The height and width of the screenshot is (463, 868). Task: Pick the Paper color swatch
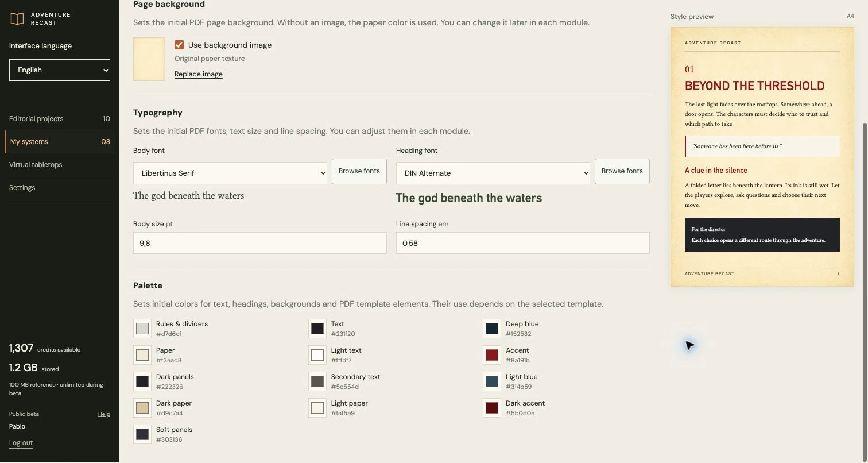(x=142, y=355)
